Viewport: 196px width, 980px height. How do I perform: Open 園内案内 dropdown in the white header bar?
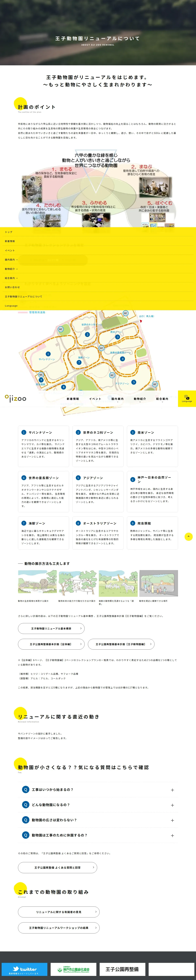point(118,399)
